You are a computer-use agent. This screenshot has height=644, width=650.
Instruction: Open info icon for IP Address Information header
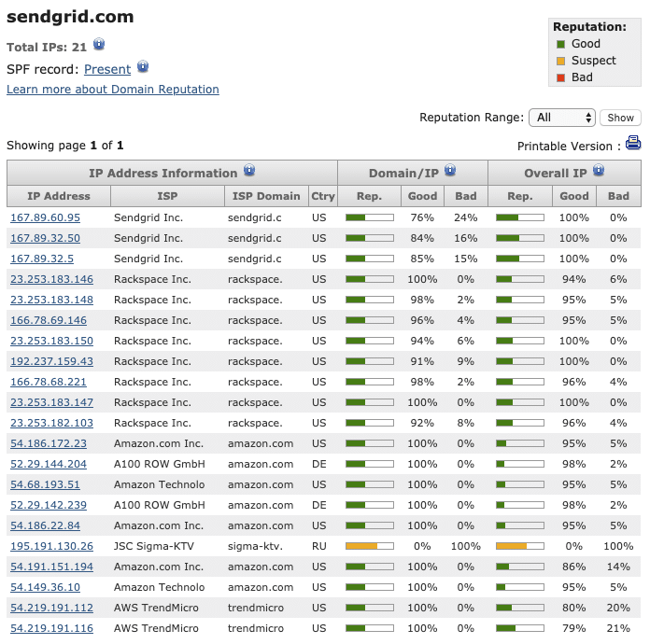(249, 170)
